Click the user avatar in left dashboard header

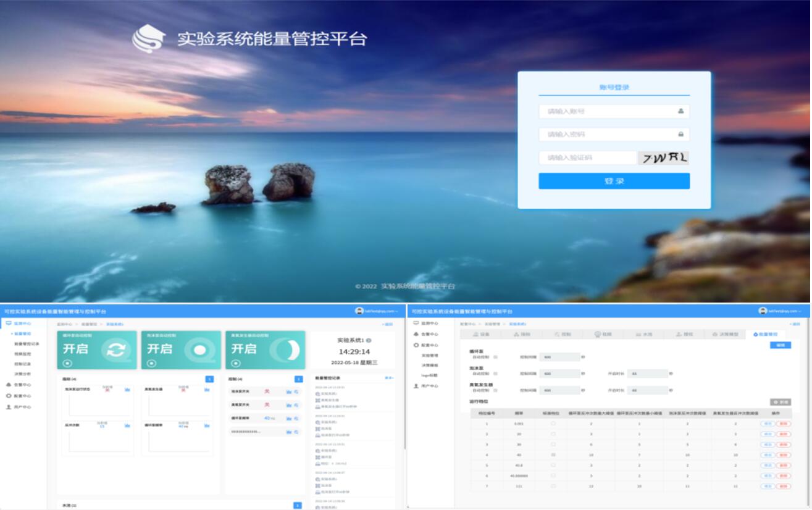point(359,311)
